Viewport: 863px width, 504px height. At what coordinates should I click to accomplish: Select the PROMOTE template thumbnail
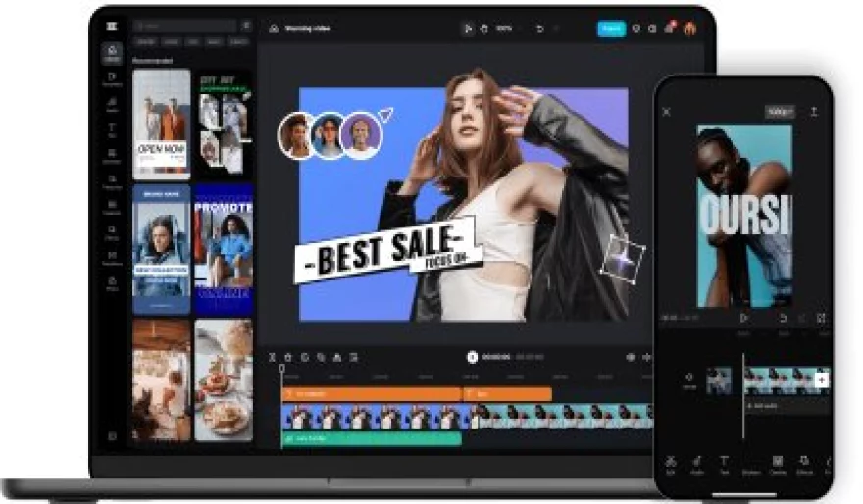coord(224,250)
